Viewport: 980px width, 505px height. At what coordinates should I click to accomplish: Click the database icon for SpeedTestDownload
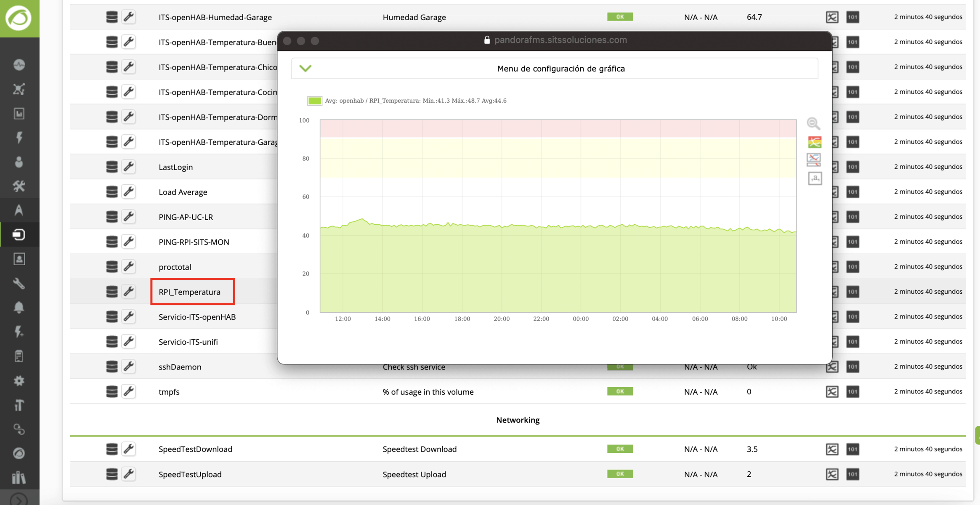(x=112, y=449)
